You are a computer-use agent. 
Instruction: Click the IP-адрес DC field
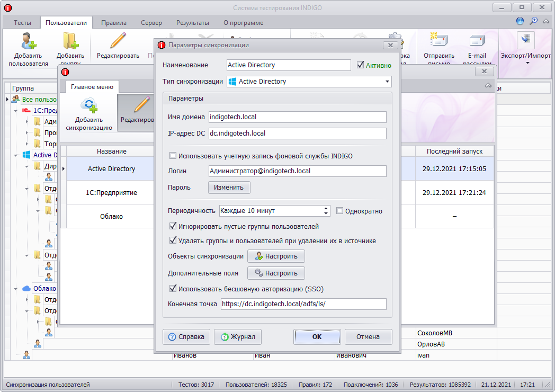297,133
